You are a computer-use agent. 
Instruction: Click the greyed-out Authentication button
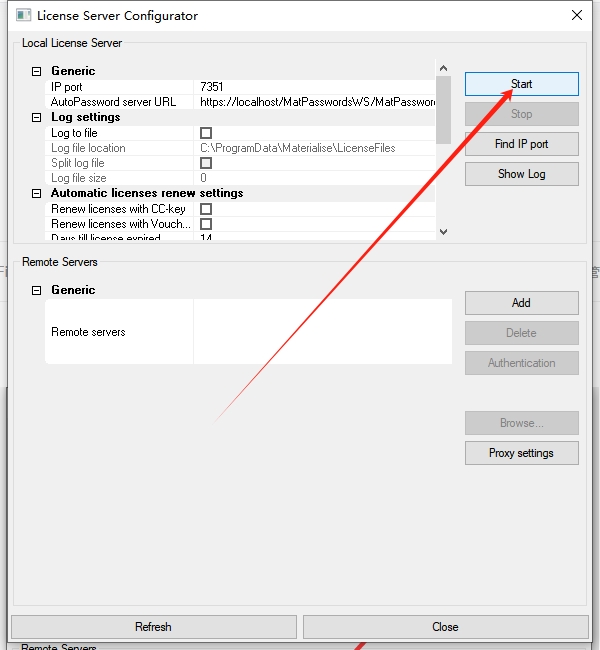coord(522,363)
